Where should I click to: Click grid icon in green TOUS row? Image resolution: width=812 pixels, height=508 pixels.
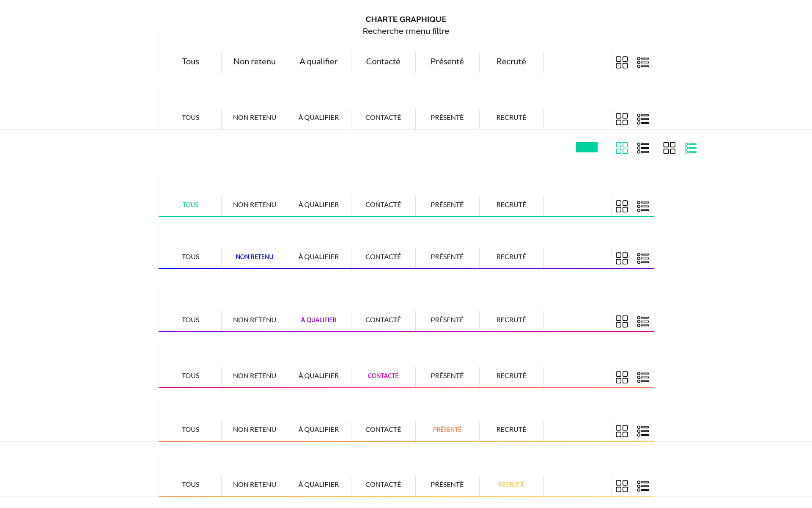622,206
